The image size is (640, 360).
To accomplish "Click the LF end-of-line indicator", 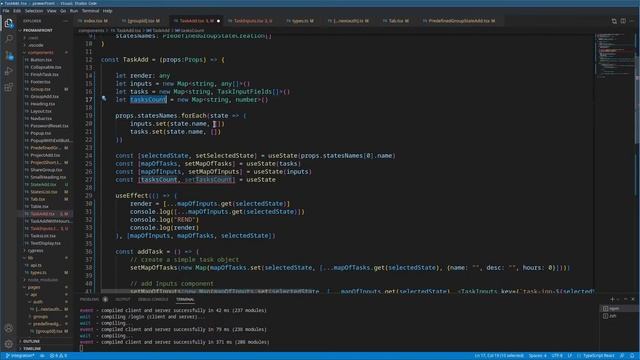I will [570, 356].
